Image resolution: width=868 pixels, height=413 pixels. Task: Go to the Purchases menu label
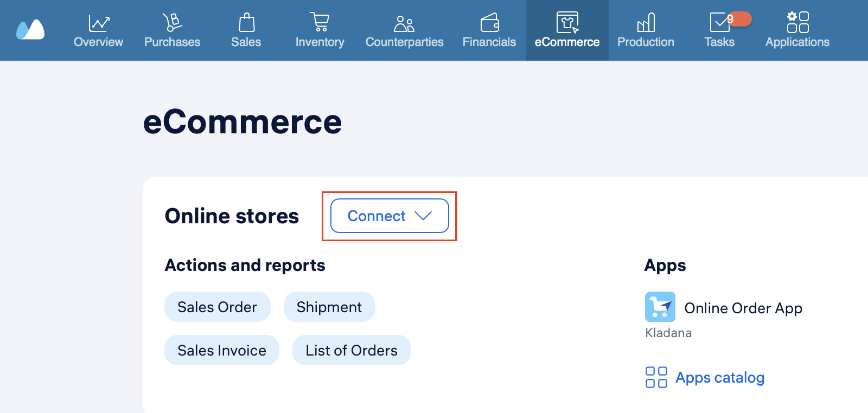pos(172,42)
